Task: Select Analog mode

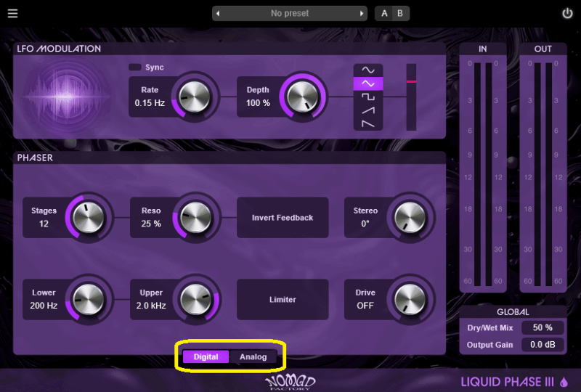Action: [253, 357]
